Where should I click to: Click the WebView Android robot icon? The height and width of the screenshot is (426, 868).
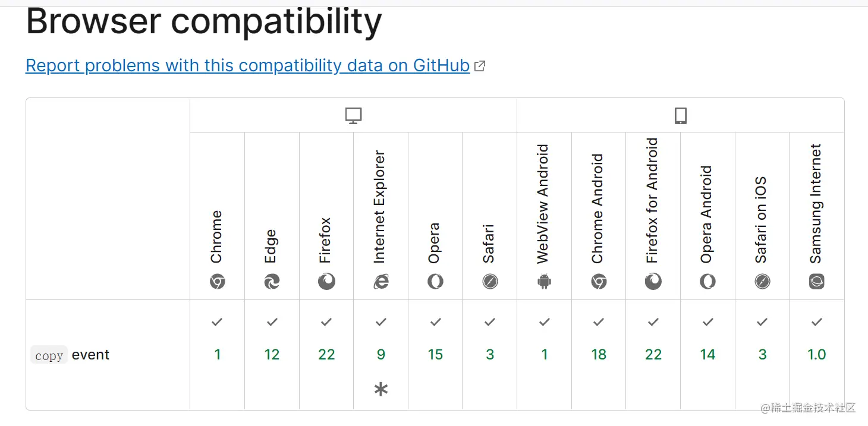pyautogui.click(x=545, y=282)
